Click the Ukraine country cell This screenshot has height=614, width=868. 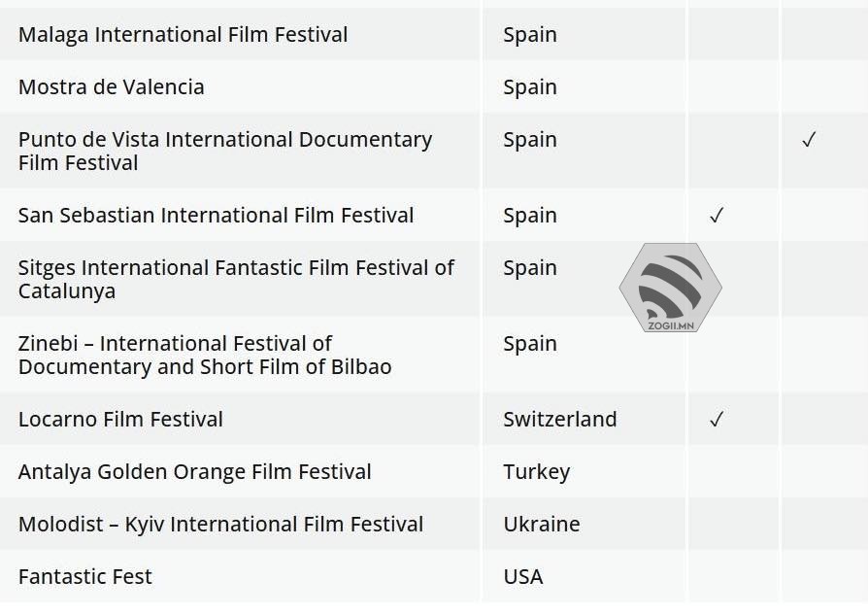[541, 525]
